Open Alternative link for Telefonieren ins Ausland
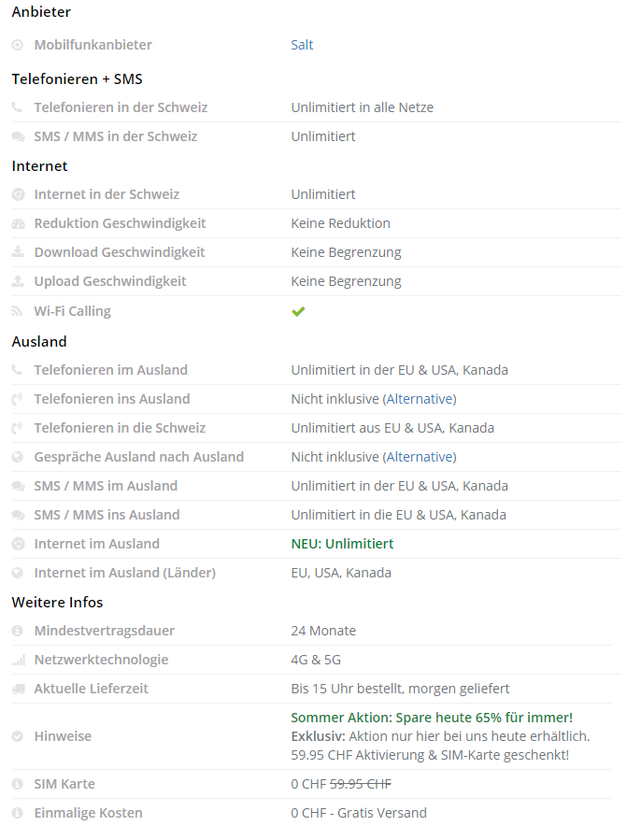Viewport: 627px width, 840px height. [420, 399]
